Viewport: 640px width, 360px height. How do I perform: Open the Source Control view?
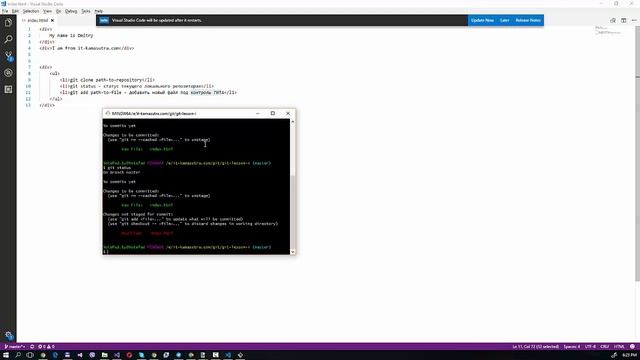(x=8, y=56)
